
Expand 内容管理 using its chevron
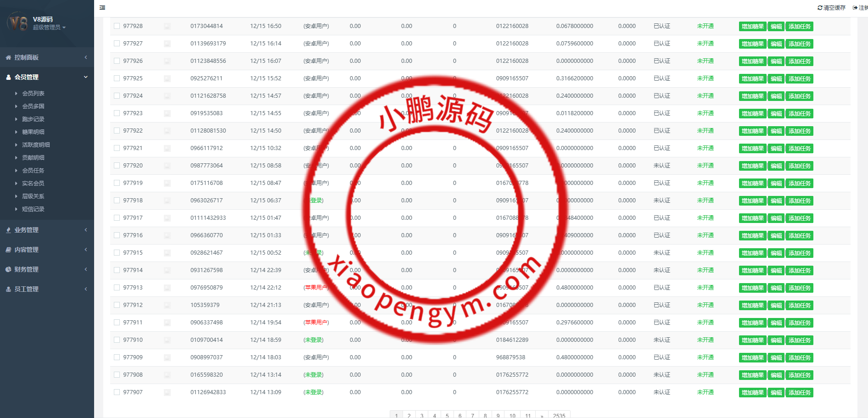pyautogui.click(x=86, y=250)
